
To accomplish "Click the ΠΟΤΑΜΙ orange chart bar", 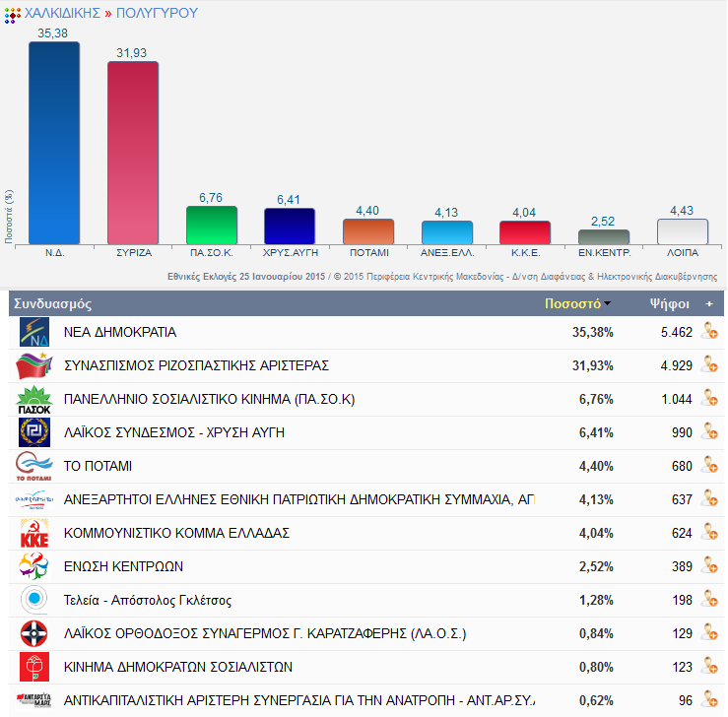I will point(368,231).
